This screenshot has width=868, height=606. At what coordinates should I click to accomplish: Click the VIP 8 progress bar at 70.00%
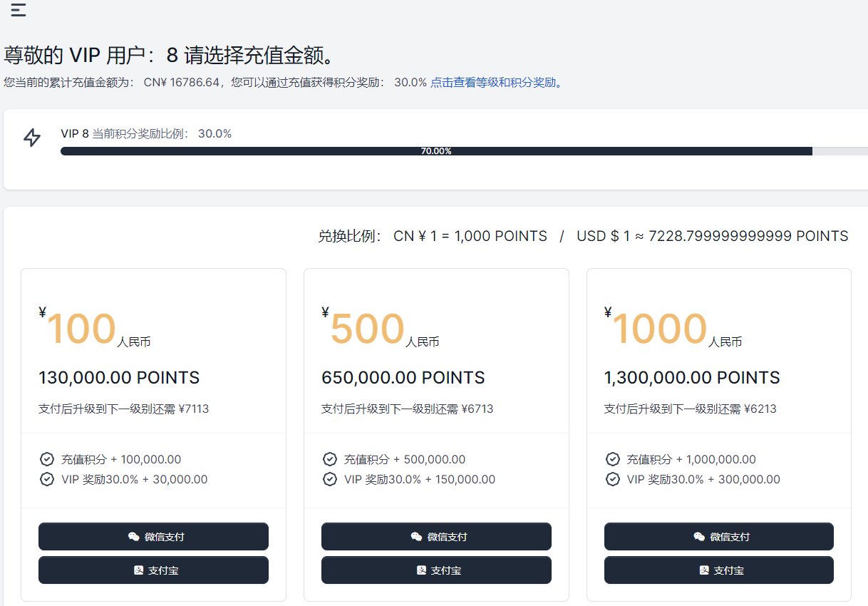click(436, 151)
